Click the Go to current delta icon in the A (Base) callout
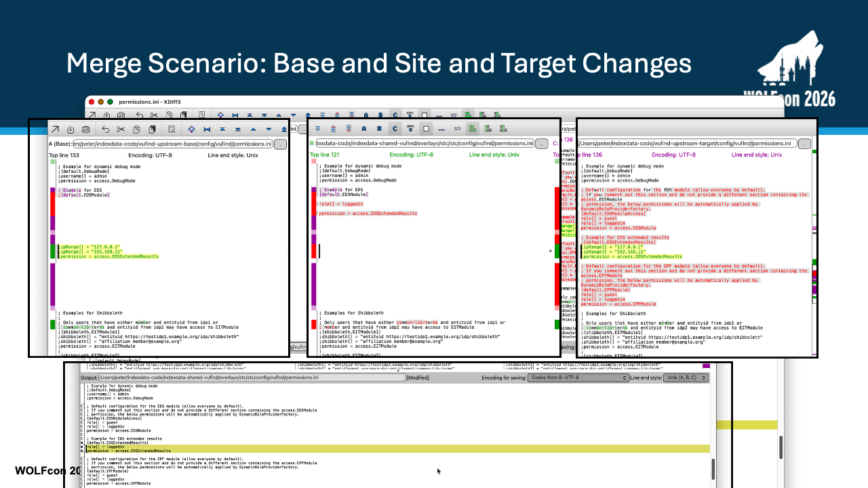This screenshot has width=868, height=488. (191, 129)
